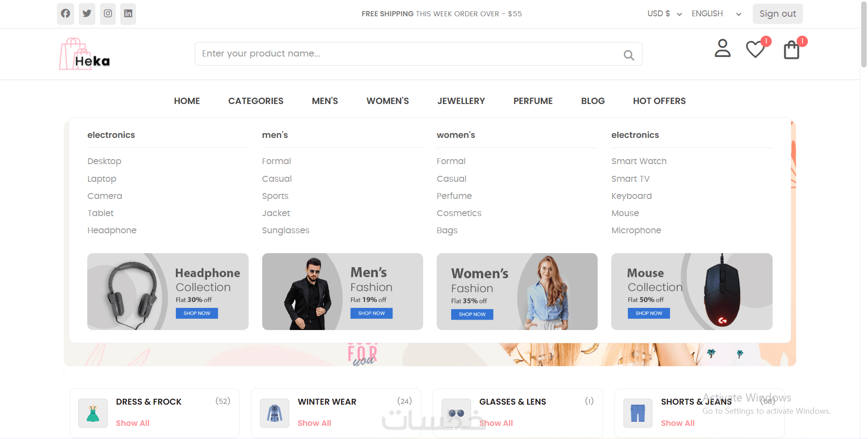
Task: Click Shop Now on Headphone Collection banner
Action: [197, 313]
